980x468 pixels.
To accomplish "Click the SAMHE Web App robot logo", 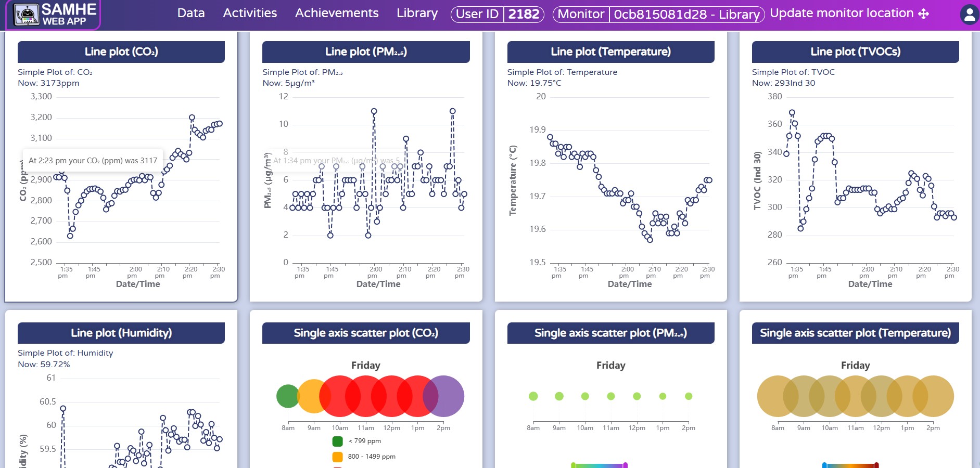I will pyautogui.click(x=26, y=15).
